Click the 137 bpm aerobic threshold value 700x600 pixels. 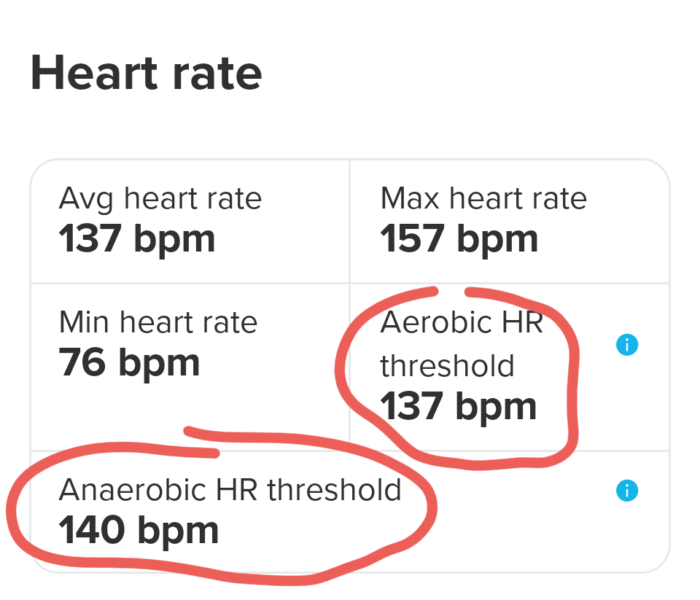(459, 406)
